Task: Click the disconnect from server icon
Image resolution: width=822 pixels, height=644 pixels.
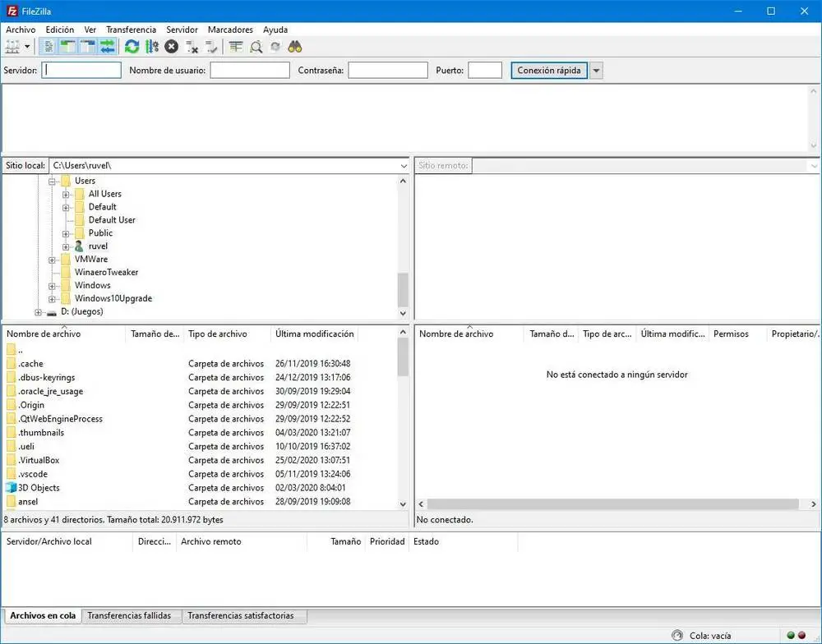Action: pos(192,47)
